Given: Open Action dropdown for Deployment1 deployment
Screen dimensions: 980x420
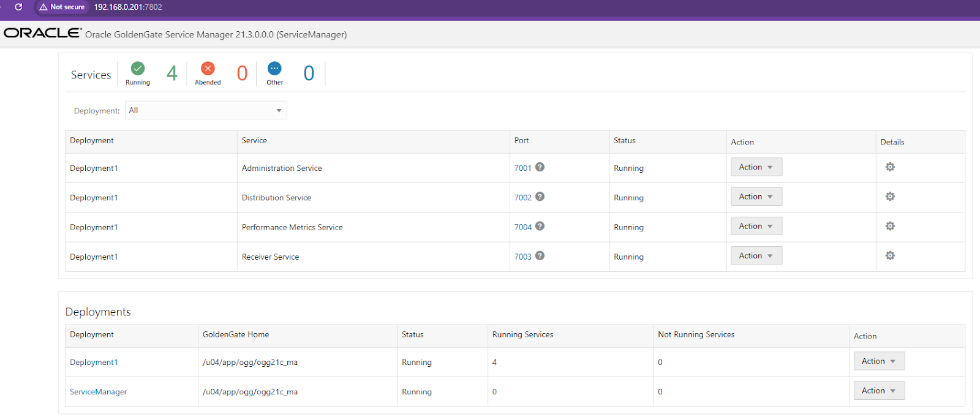Looking at the screenshot, I should point(879,361).
